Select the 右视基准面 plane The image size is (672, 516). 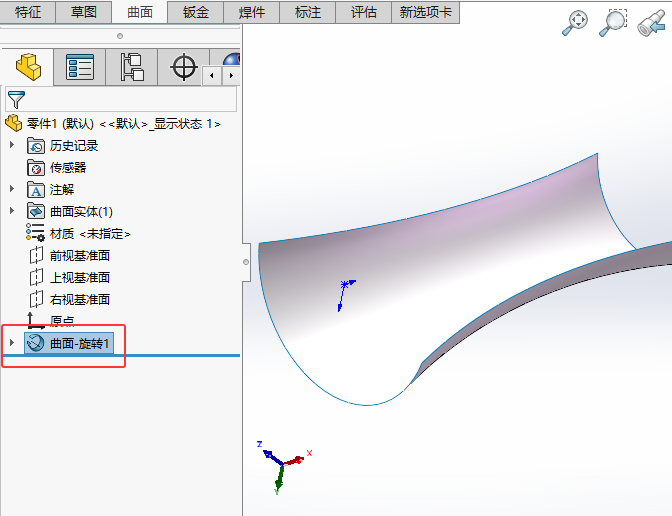tap(80, 299)
